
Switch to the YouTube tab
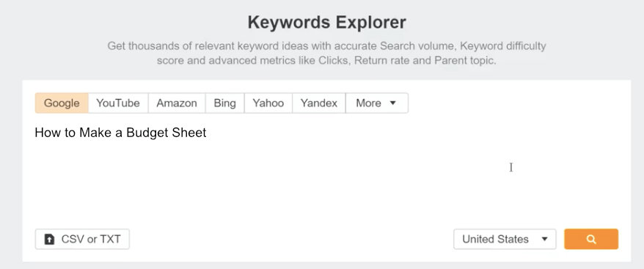(118, 103)
